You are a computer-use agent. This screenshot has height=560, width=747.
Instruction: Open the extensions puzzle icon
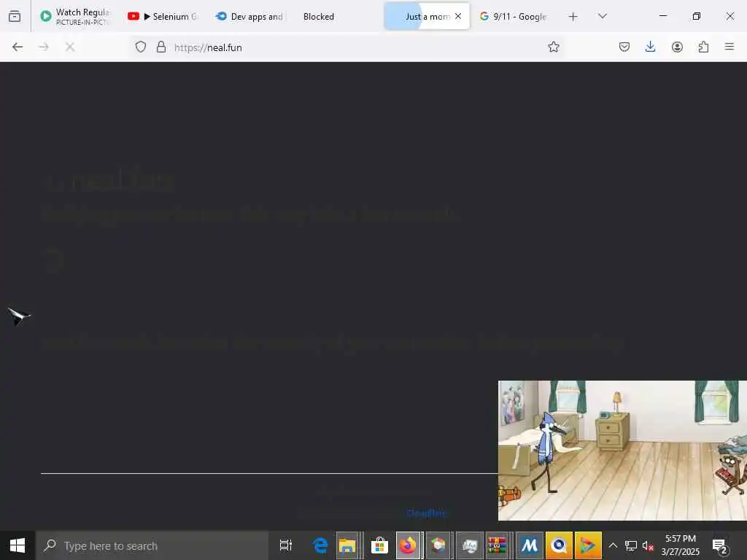(x=703, y=47)
